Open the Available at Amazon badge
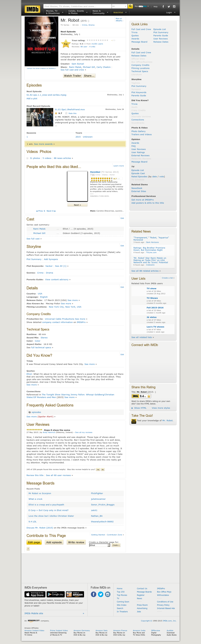This screenshot has width=201, height=644. coord(75,594)
